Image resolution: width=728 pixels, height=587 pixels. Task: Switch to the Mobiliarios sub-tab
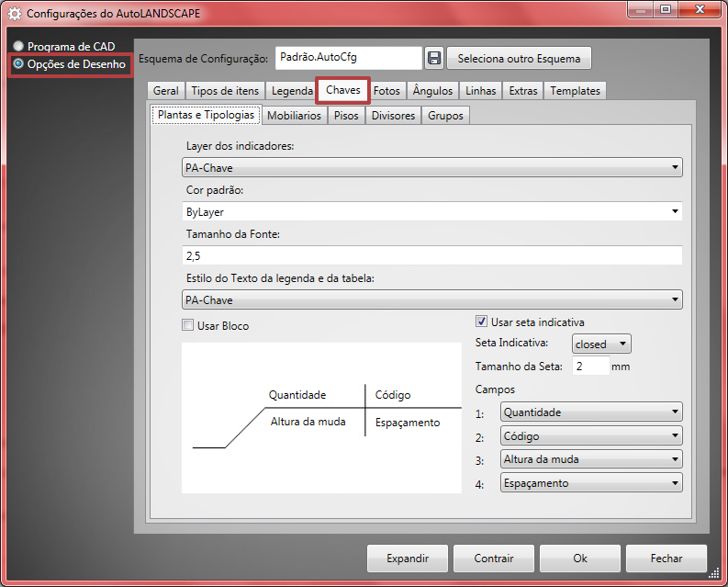click(x=294, y=116)
